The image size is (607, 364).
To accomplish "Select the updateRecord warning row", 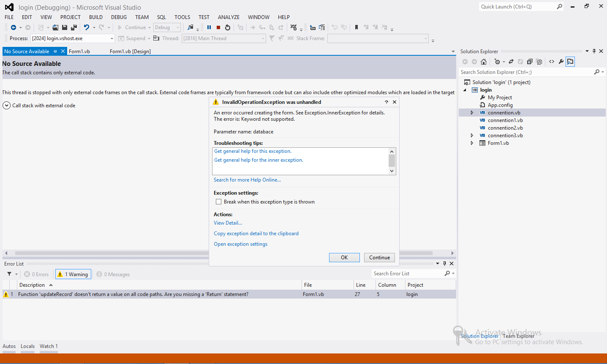I will [x=229, y=294].
